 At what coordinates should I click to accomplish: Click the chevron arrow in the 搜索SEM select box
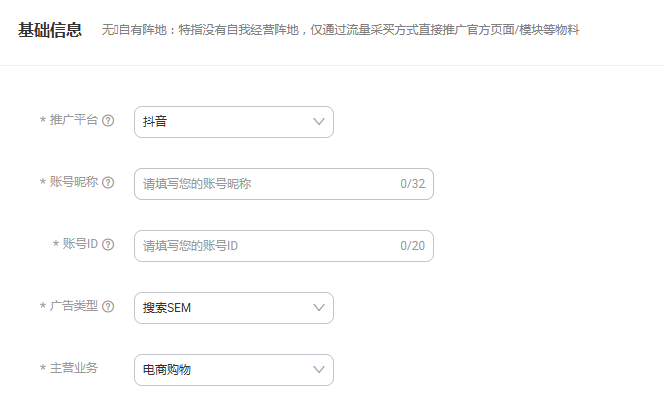[319, 308]
